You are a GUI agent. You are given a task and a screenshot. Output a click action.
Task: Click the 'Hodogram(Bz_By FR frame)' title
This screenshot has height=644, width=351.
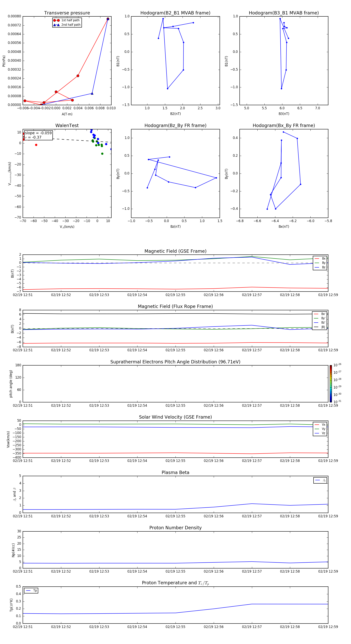click(x=175, y=125)
